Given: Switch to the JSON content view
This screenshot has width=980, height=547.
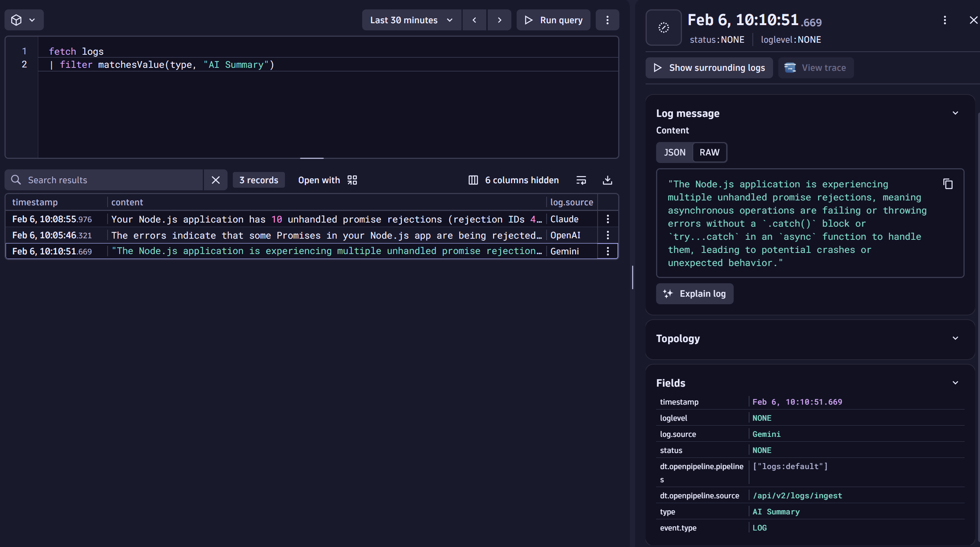Looking at the screenshot, I should [674, 152].
